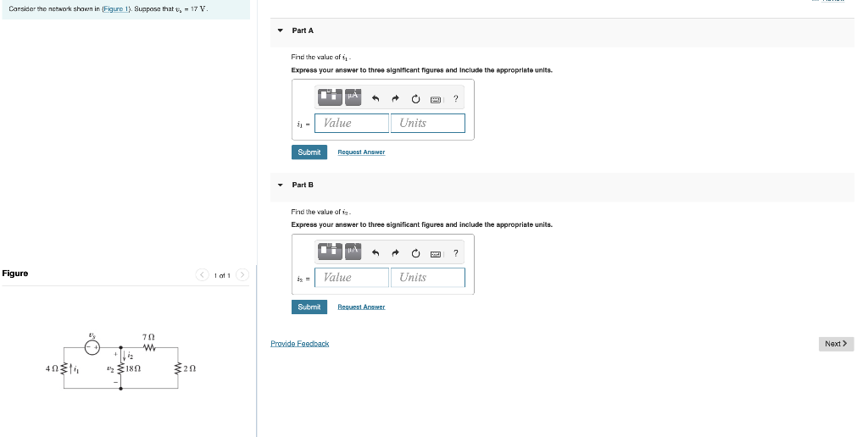
Task: Open help for Part A answer box
Action: pyautogui.click(x=455, y=98)
